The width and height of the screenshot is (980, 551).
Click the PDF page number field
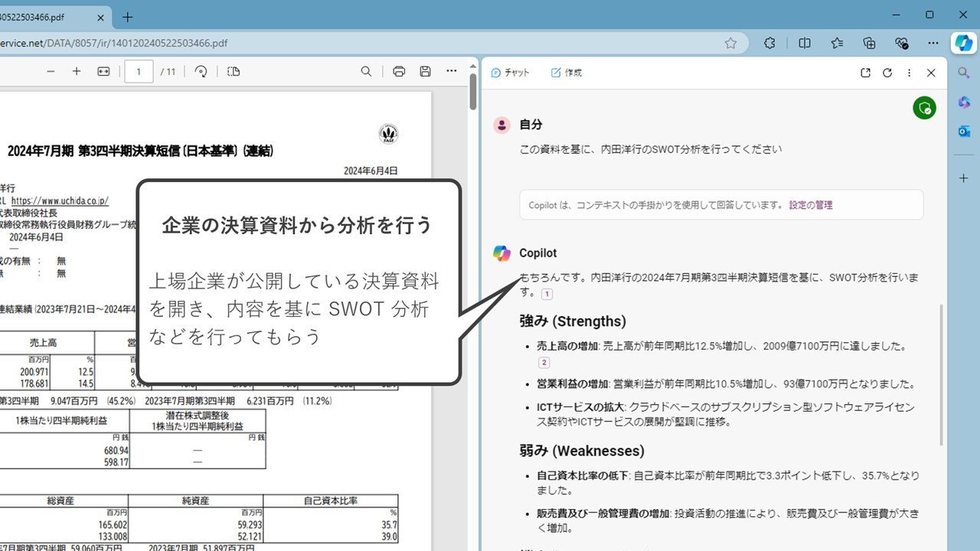(139, 71)
